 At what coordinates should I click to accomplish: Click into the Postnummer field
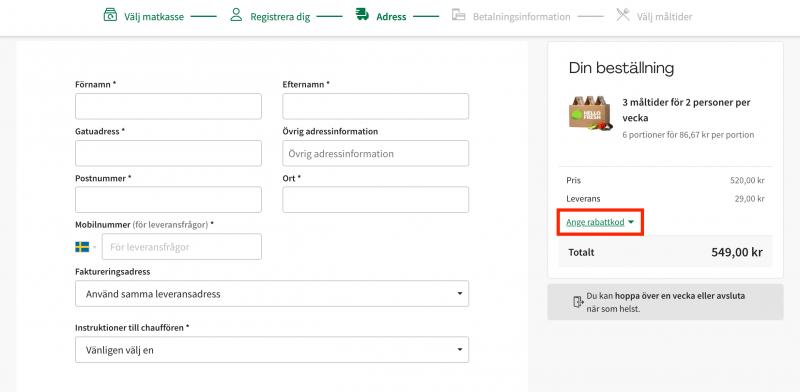pos(168,200)
